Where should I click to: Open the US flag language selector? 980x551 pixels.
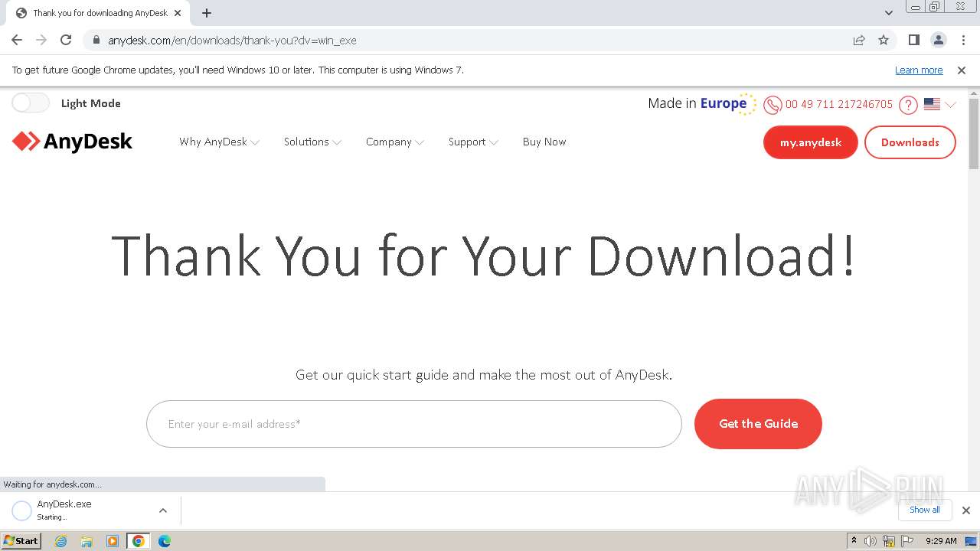pyautogui.click(x=939, y=104)
